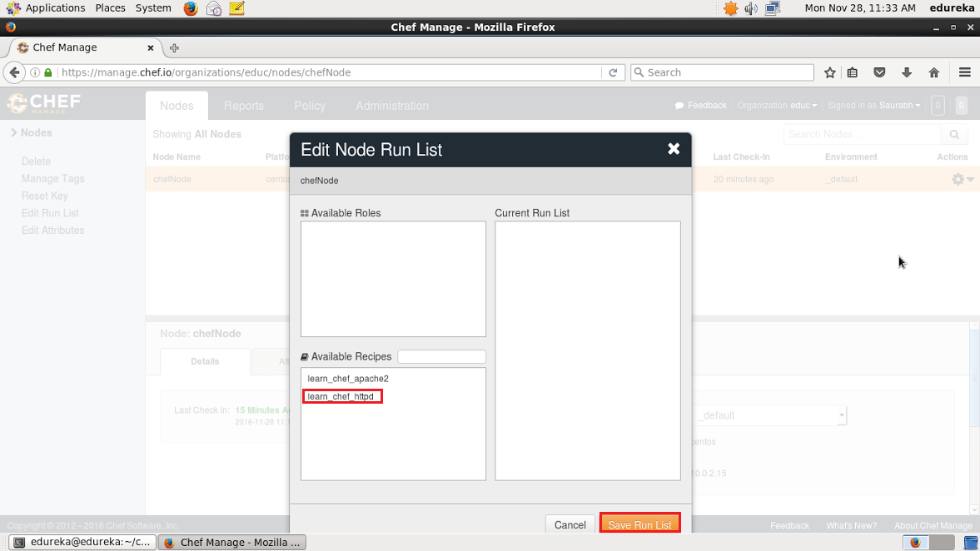Open the Reports tab
The height and width of the screenshot is (551, 980).
point(244,106)
